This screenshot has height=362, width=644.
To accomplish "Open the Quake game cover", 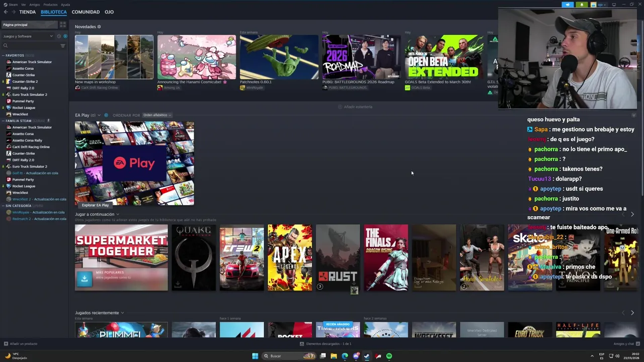I will 194,257.
